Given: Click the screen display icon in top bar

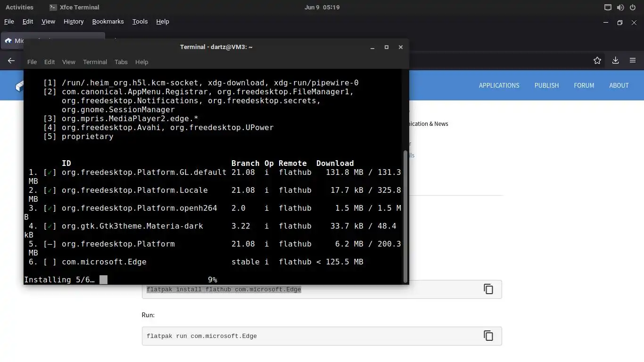Looking at the screenshot, I should click(x=608, y=8).
